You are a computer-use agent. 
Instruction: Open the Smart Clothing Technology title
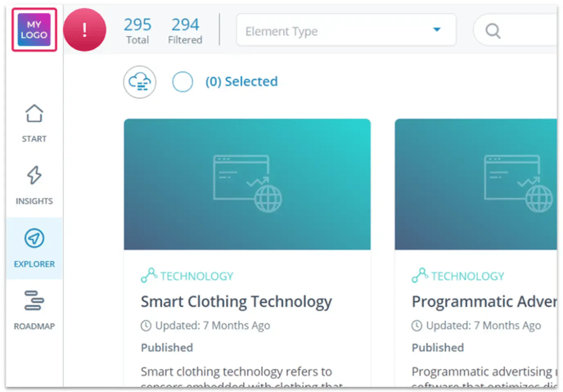(x=236, y=301)
